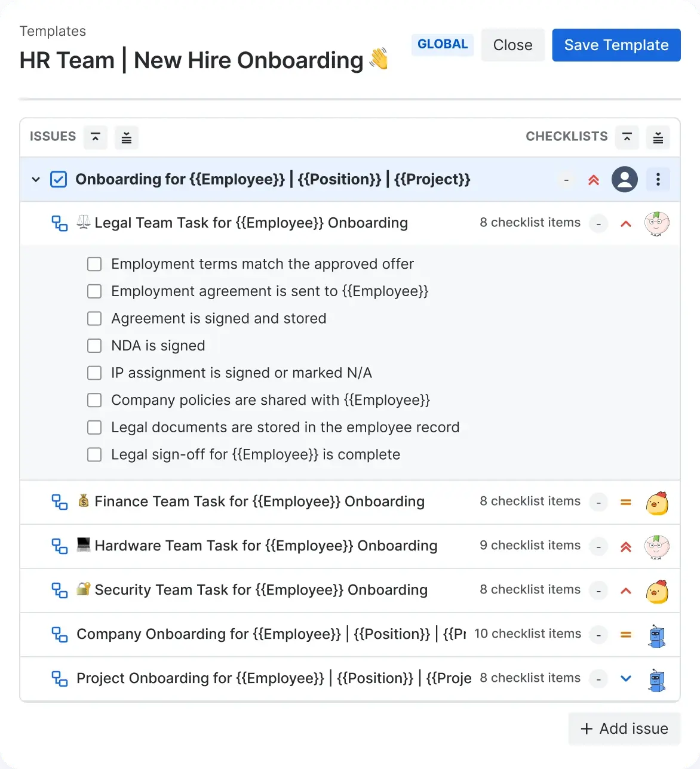700x769 pixels.
Task: Click the assignee avatar on Onboarding parent issue
Action: coord(625,179)
